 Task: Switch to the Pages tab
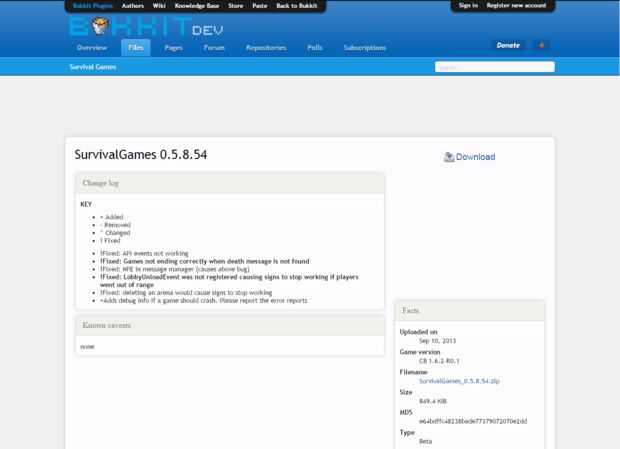[174, 47]
